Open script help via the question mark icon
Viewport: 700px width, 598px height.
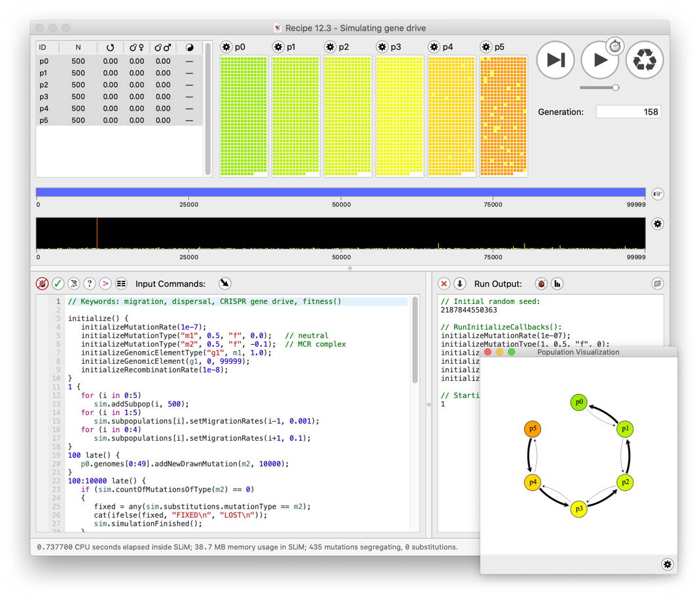click(91, 284)
